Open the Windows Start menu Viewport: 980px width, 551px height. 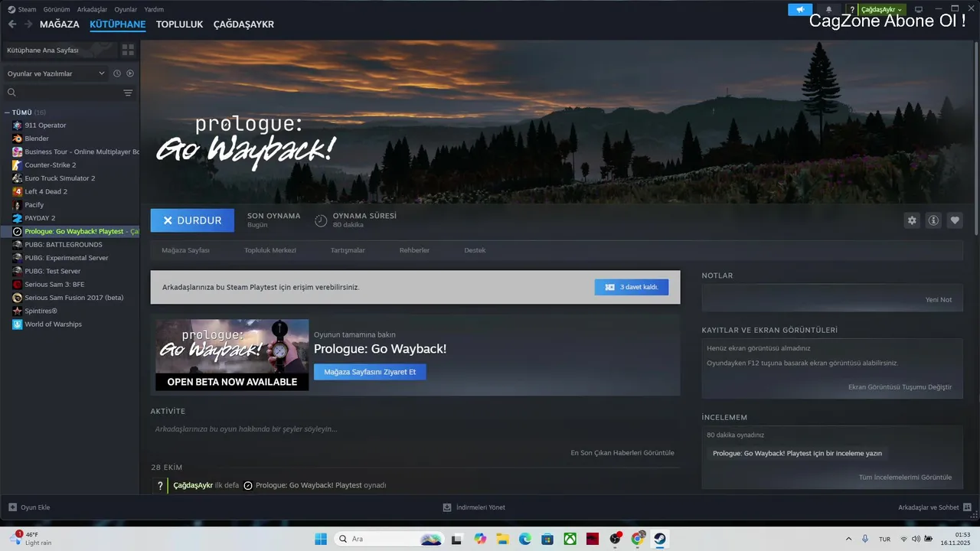[321, 539]
